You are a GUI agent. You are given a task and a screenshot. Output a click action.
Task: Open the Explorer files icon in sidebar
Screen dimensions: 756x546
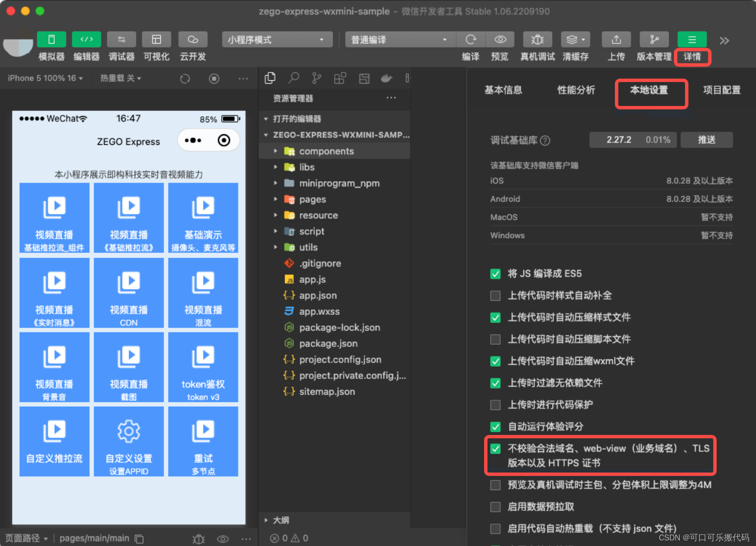point(270,78)
